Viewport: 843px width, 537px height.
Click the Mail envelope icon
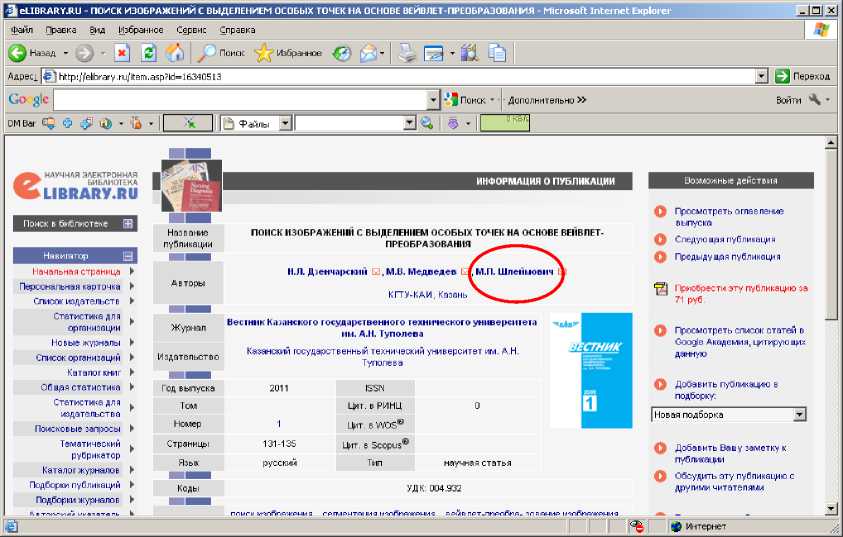[x=368, y=53]
